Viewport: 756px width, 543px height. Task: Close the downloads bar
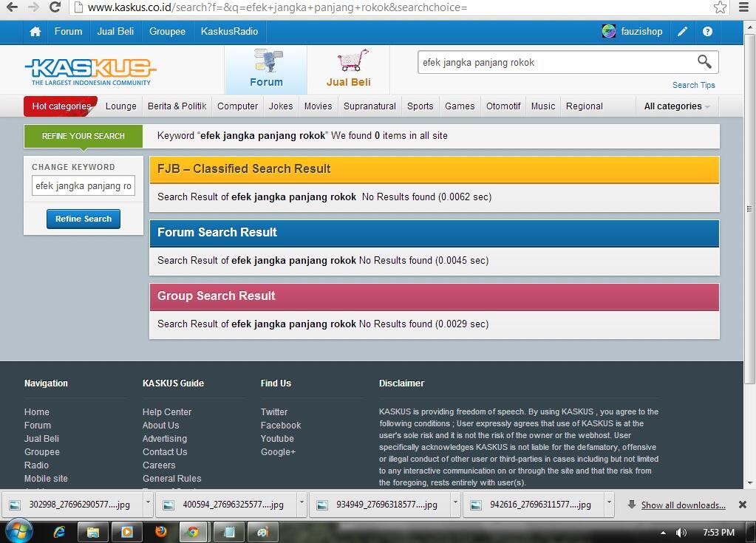click(743, 505)
